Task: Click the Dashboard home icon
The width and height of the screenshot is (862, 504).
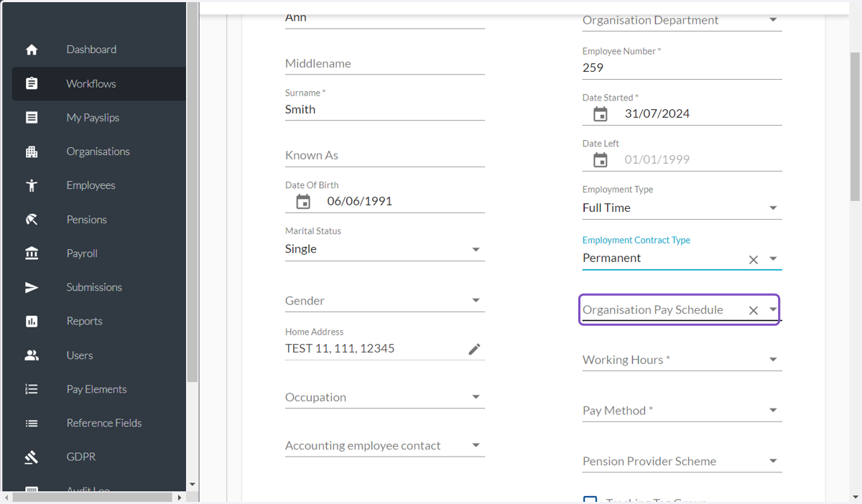Action: tap(32, 50)
